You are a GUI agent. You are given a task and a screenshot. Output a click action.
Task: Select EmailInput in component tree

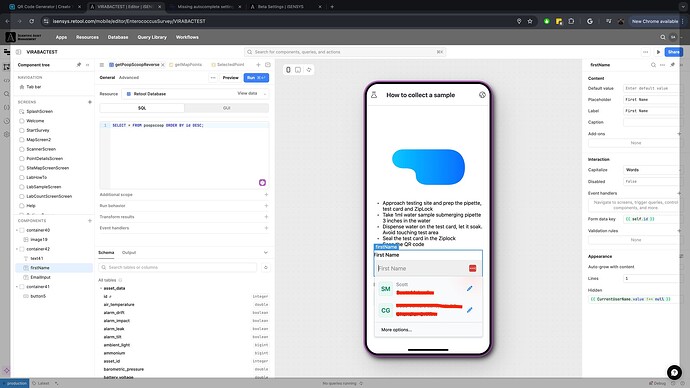click(40, 277)
